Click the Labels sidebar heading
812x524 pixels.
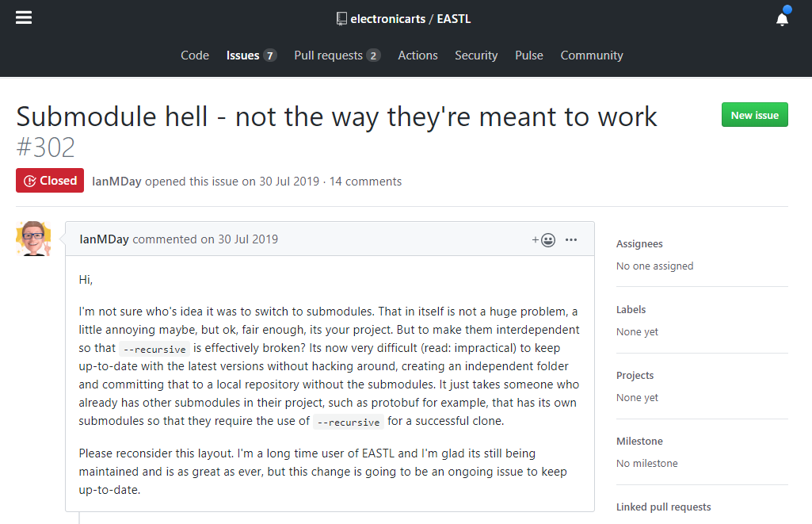[x=631, y=310]
